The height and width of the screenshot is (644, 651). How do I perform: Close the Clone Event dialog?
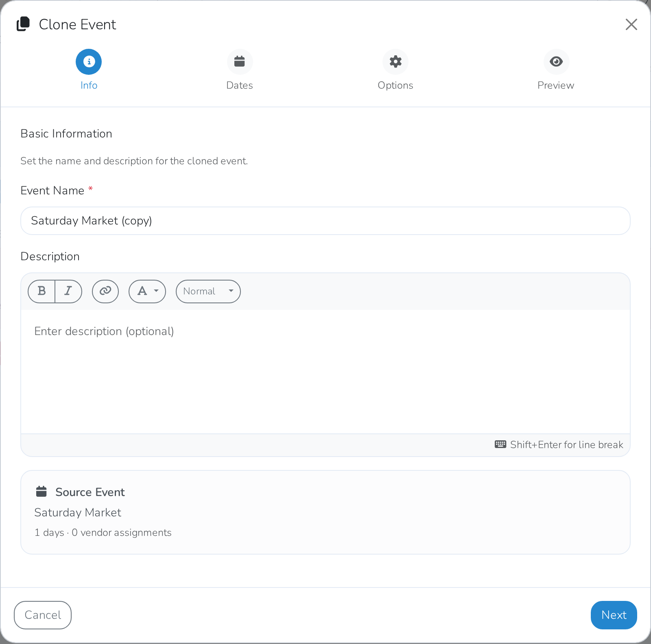pos(631,24)
